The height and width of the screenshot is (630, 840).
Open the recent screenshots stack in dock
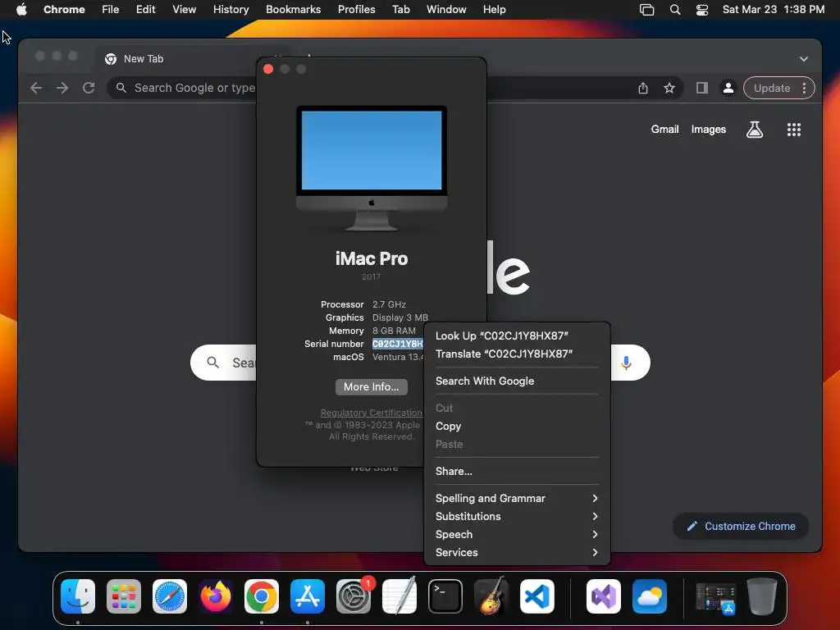point(715,597)
